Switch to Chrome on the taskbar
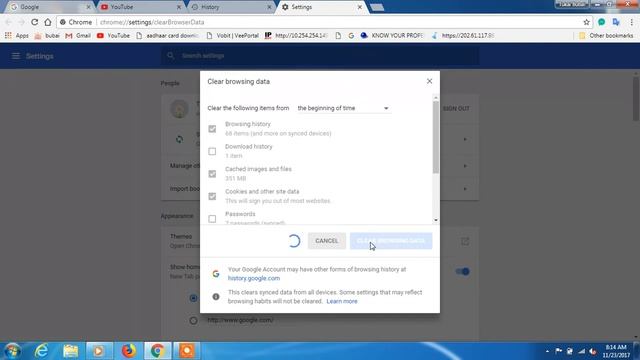640x360 pixels. click(158, 351)
